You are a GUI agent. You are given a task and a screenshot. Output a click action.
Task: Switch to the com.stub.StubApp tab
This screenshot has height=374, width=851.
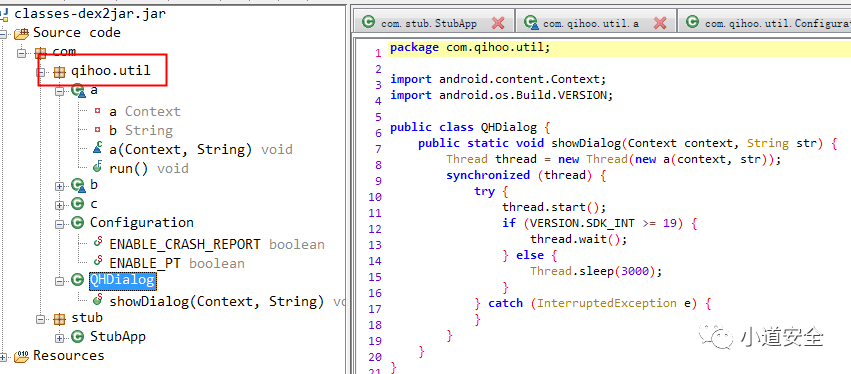(x=429, y=23)
